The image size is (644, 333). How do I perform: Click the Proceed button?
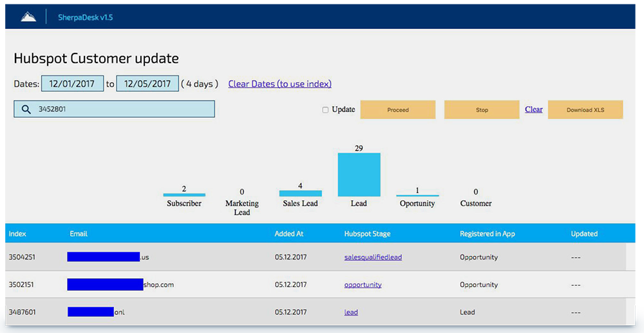point(398,109)
